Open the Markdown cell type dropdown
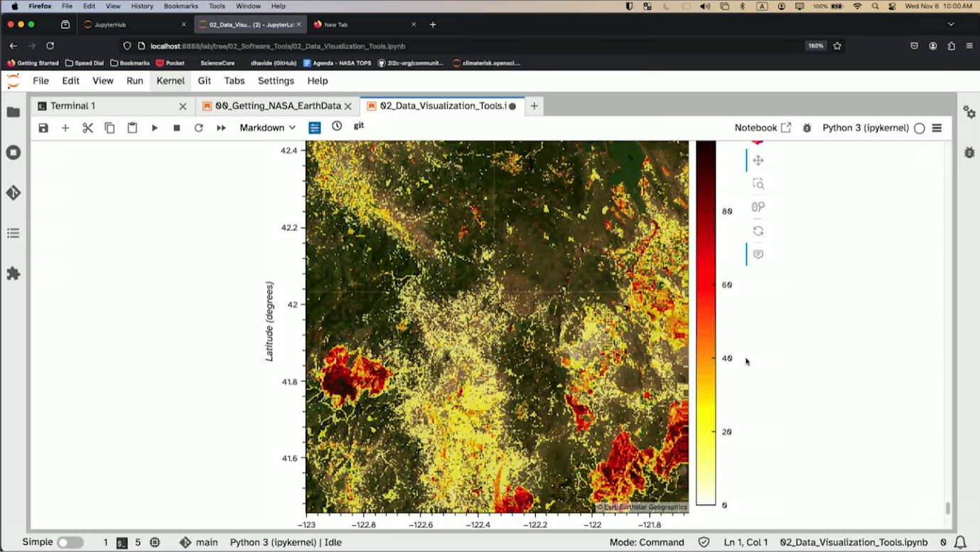Viewport: 980px width, 552px height. (x=267, y=128)
